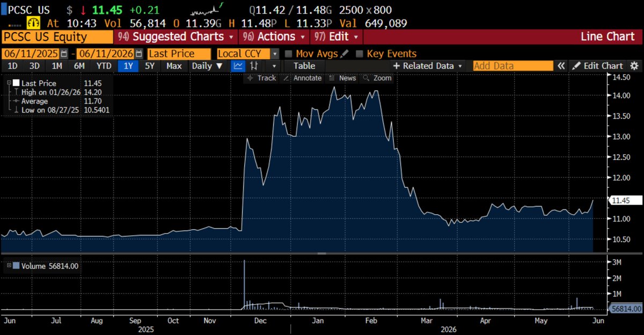This screenshot has width=644, height=335.
Task: Select the Max time range tab
Action: [174, 66]
